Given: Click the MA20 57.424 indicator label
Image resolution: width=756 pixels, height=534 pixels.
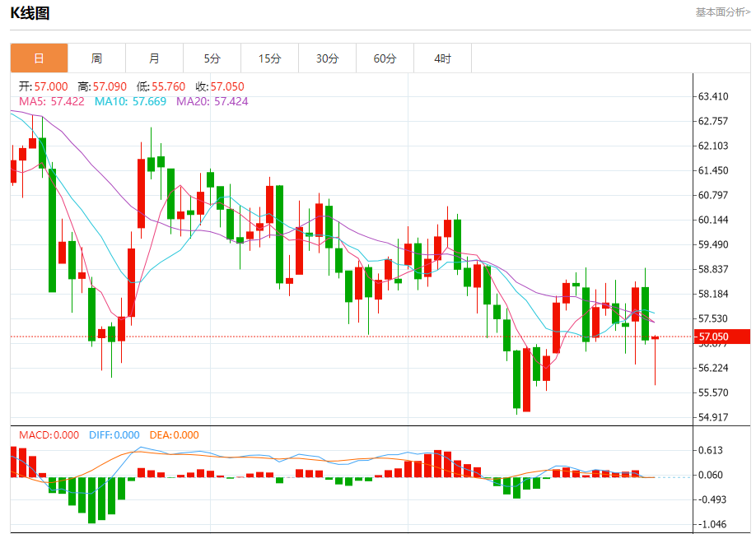Looking at the screenshot, I should point(212,101).
